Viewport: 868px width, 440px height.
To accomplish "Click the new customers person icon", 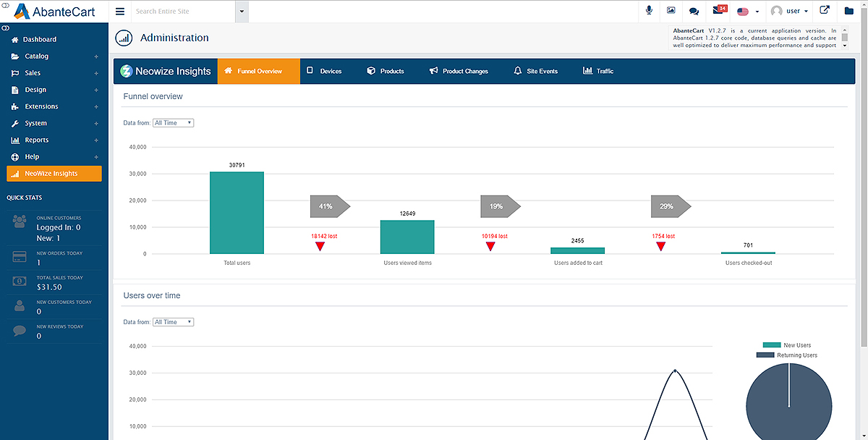I will point(20,306).
